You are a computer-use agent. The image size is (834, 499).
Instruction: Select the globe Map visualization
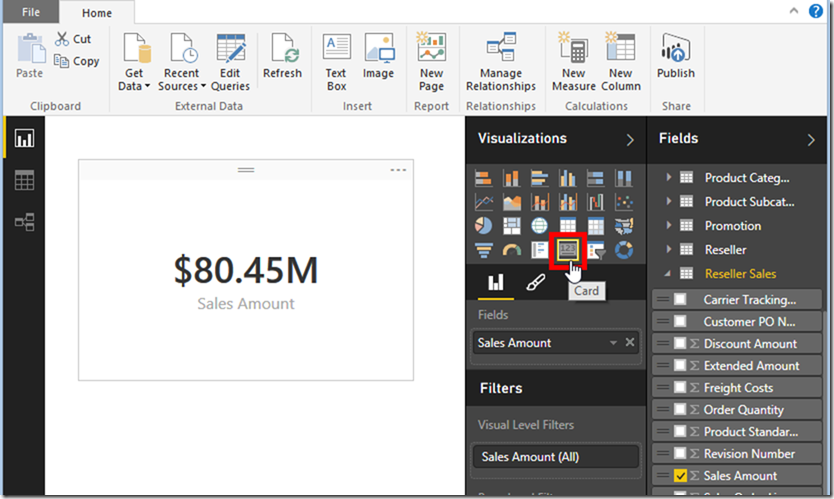click(539, 226)
